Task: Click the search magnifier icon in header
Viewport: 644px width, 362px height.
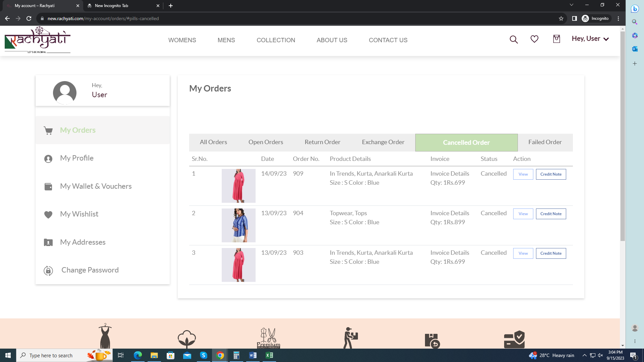Action: point(514,40)
